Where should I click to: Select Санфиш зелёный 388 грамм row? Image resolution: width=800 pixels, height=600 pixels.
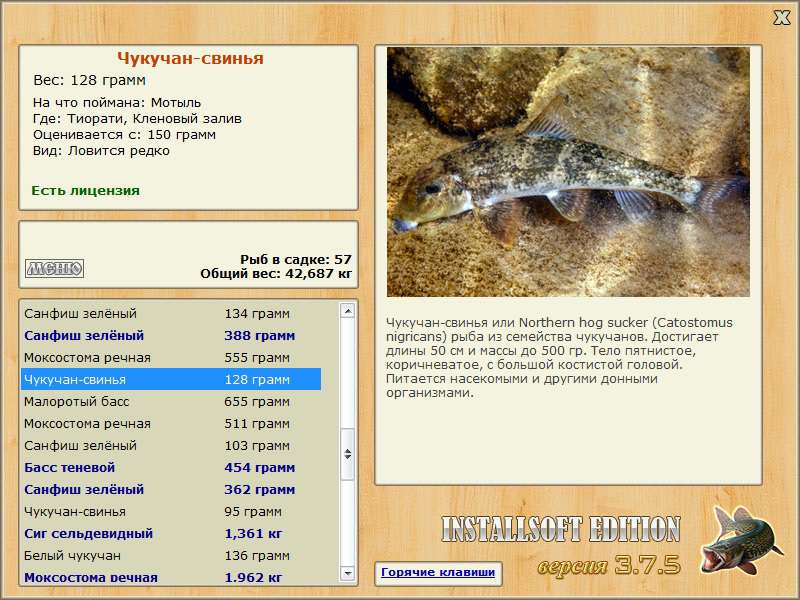pos(171,335)
